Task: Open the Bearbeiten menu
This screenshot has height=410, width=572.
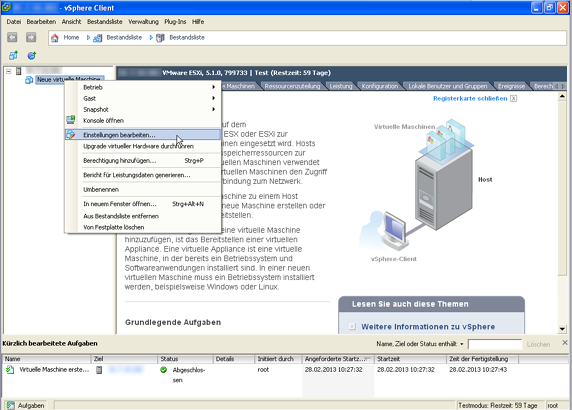Action: (x=41, y=22)
